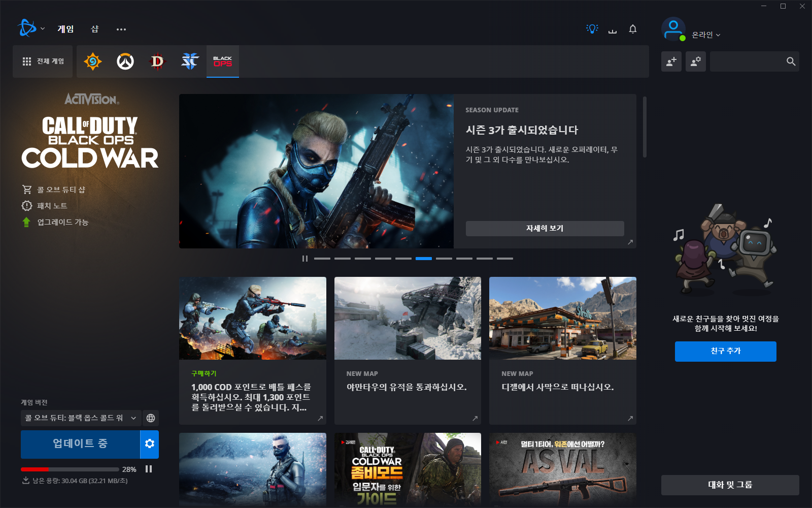
Task: Click the 업데이트 중 button
Action: click(x=80, y=444)
